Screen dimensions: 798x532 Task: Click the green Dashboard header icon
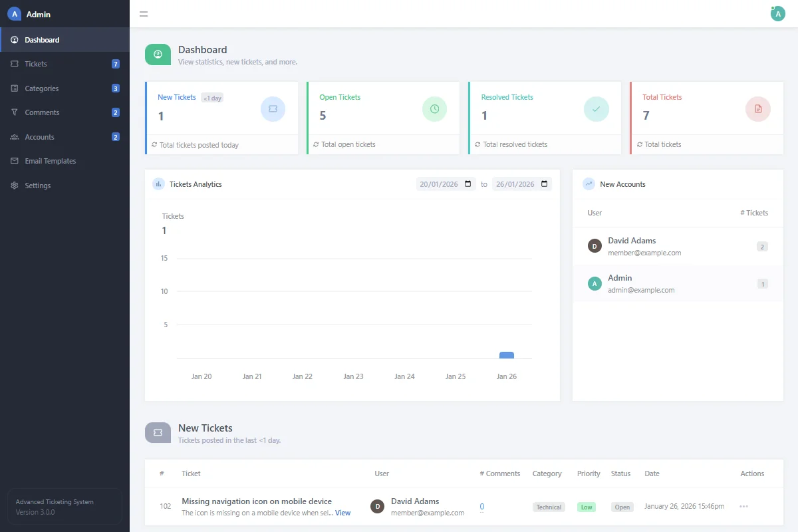coord(158,55)
